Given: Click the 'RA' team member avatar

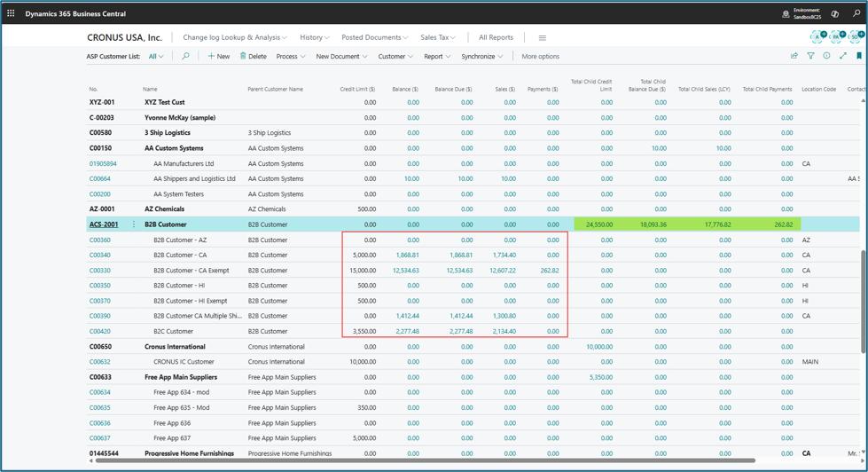Looking at the screenshot, I should click(x=836, y=36).
